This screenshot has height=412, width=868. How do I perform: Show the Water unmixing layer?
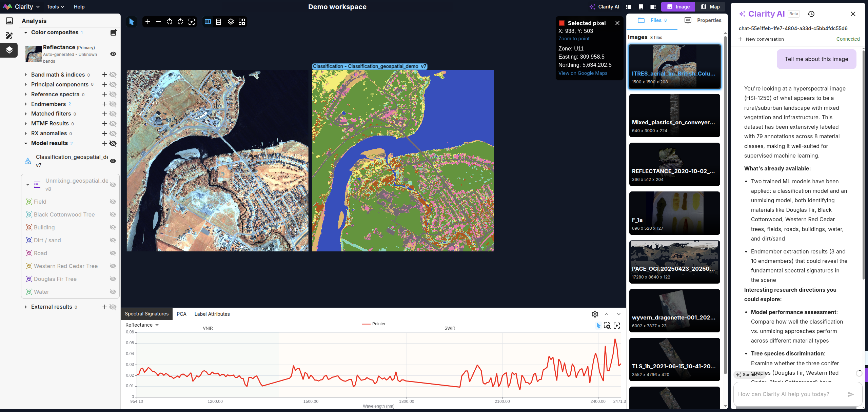pyautogui.click(x=113, y=292)
